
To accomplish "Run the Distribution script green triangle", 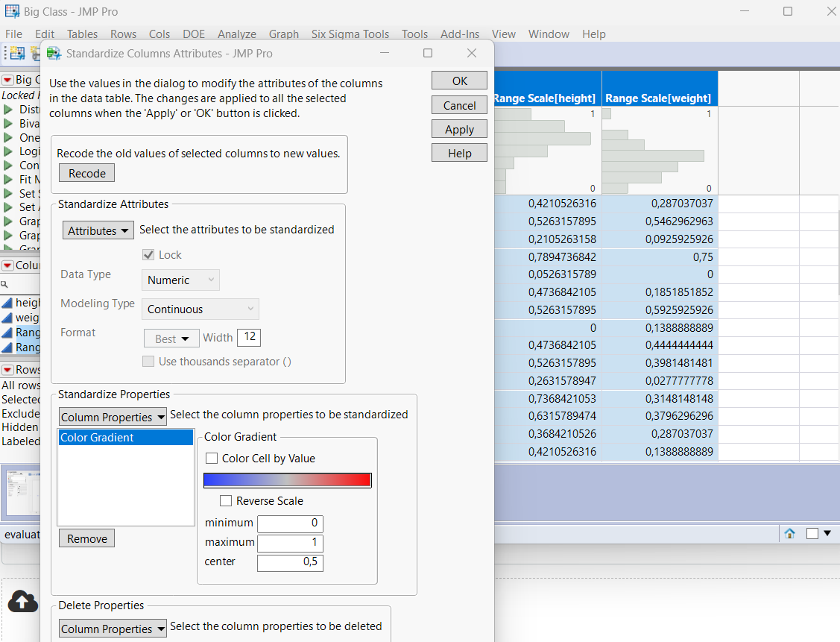I will pos(8,110).
